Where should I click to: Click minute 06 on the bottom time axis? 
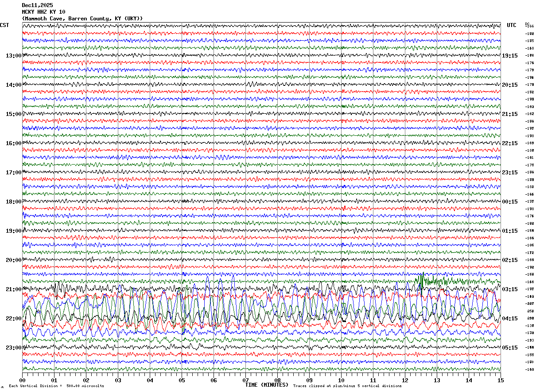pos(214,380)
